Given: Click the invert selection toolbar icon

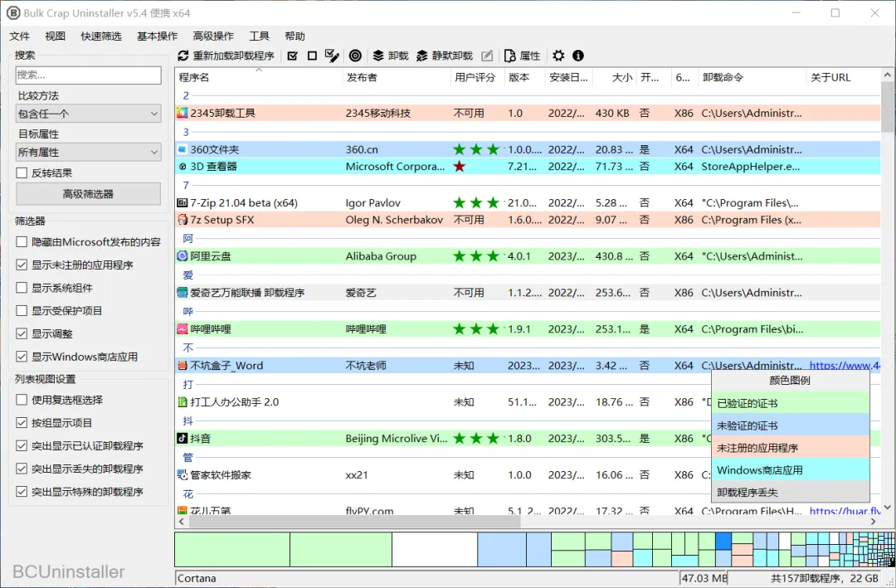Looking at the screenshot, I should coord(331,56).
